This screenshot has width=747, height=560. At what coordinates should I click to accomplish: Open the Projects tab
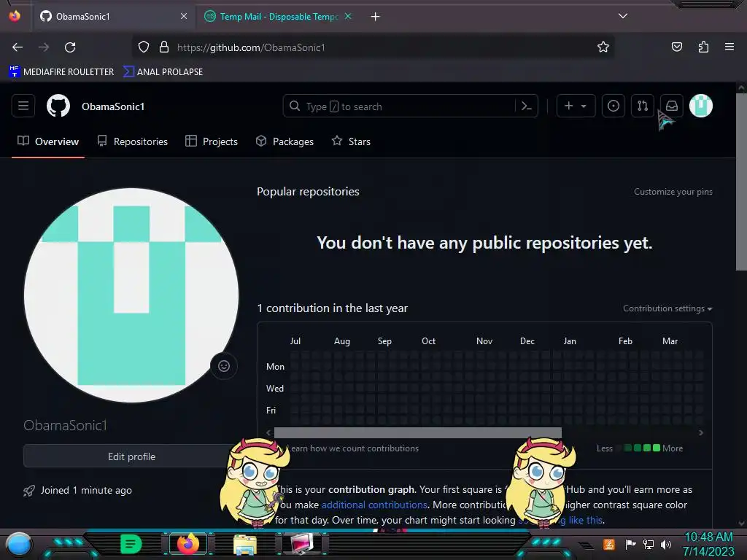tap(212, 141)
